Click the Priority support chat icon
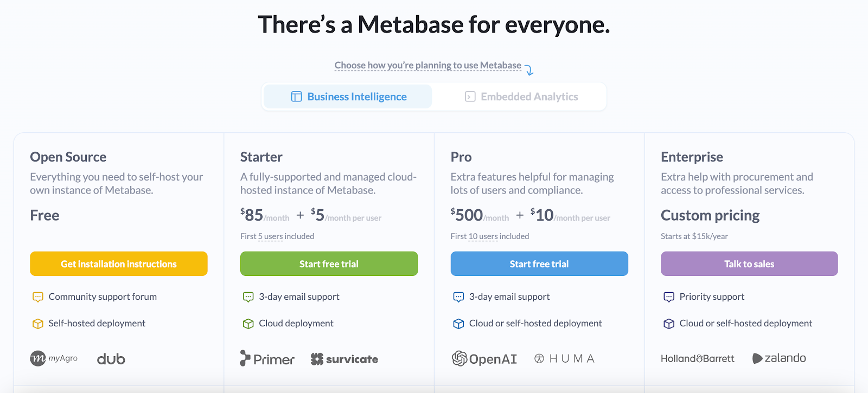This screenshot has width=868, height=393. click(669, 297)
